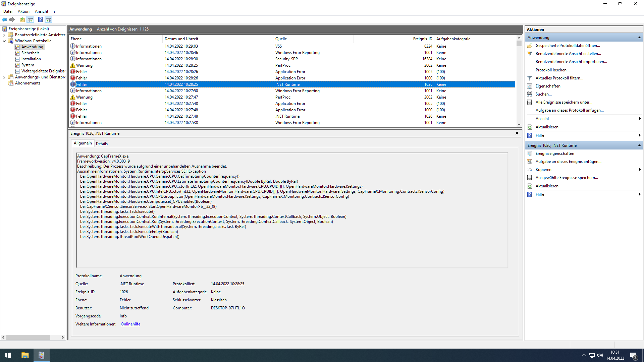Open the Onlinehilfe link
The height and width of the screenshot is (362, 644).
pos(130,324)
